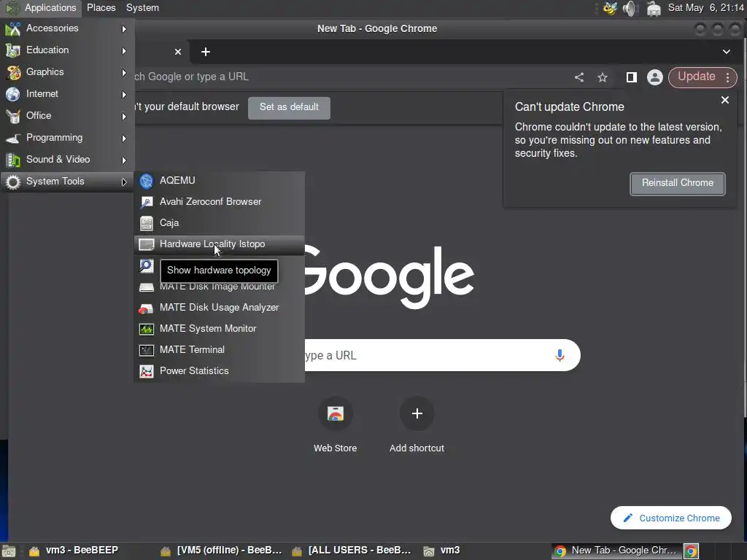Click the MATE Terminal icon

tap(146, 350)
